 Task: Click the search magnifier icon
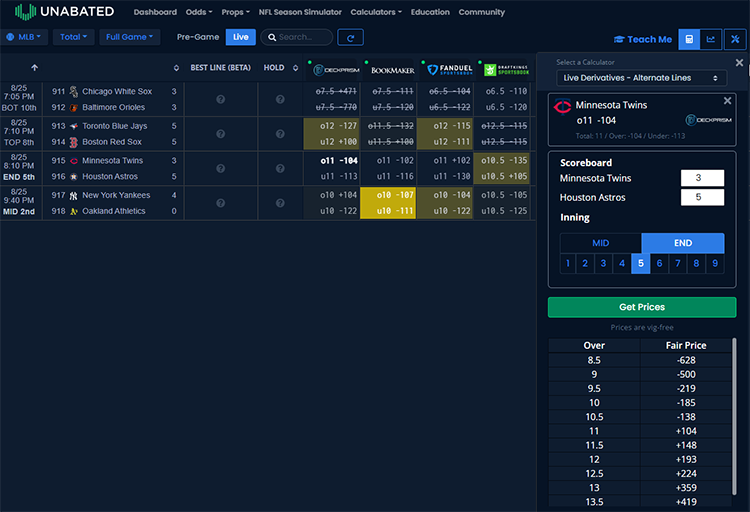click(272, 37)
